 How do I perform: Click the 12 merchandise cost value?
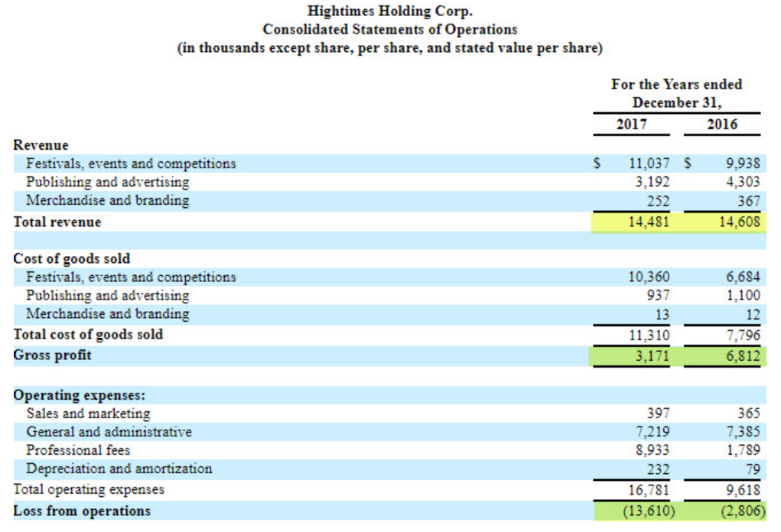(x=753, y=314)
